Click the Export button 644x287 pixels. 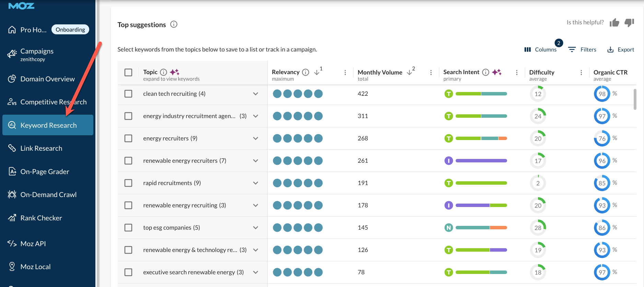point(621,50)
